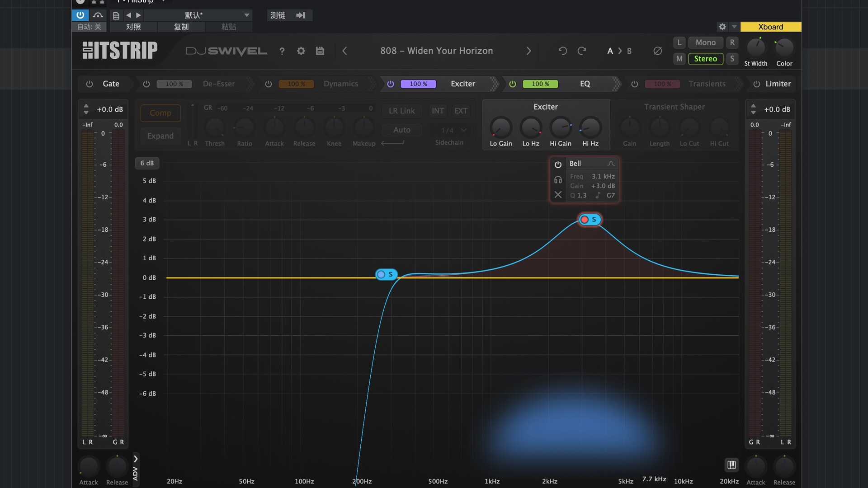Delete the Bell band with X icon

tap(558, 195)
